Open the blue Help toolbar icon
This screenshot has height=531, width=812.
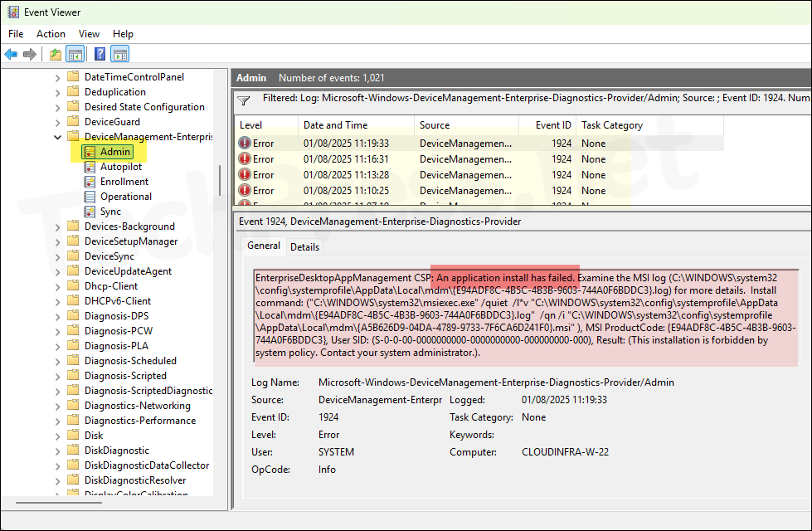pos(100,54)
